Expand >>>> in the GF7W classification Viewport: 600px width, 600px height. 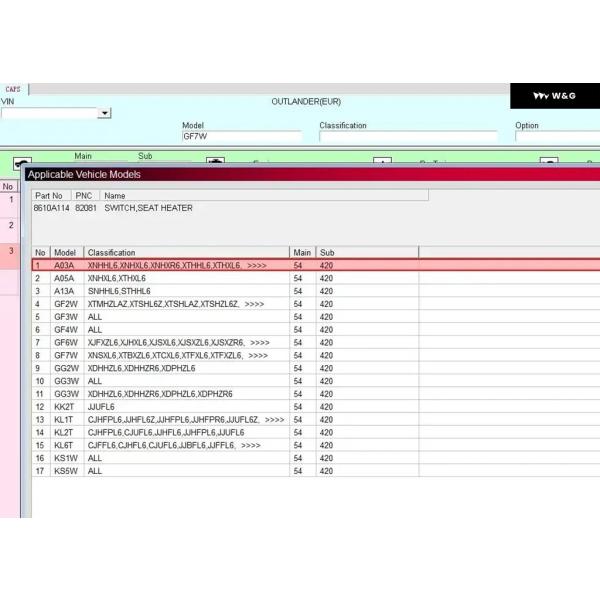[x=258, y=355]
